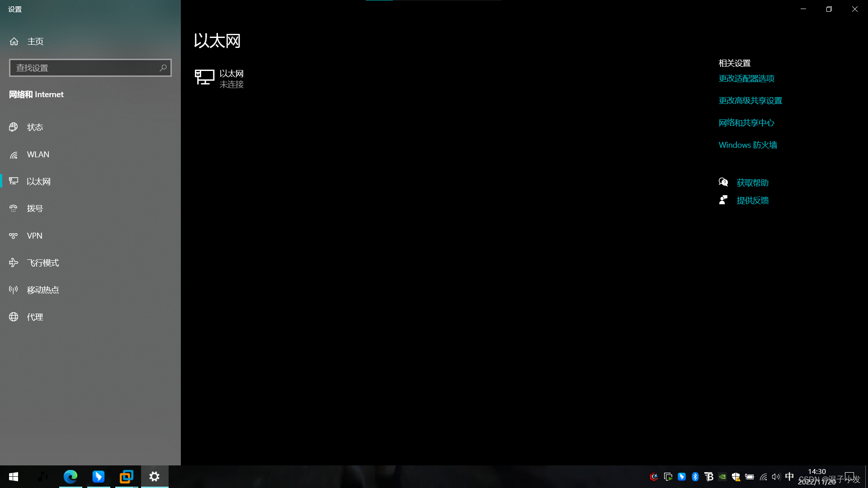The width and height of the screenshot is (868, 488).
Task: Open 拨号 dial-up settings
Action: pos(34,208)
